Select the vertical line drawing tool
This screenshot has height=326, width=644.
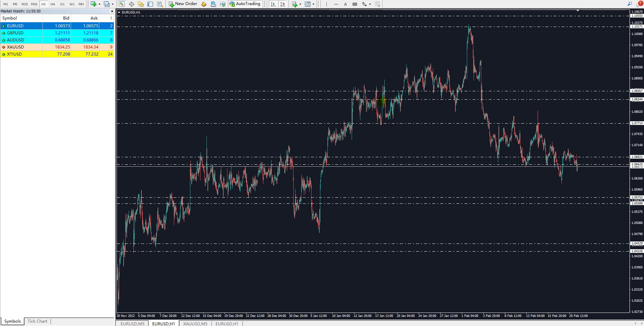click(x=326, y=4)
